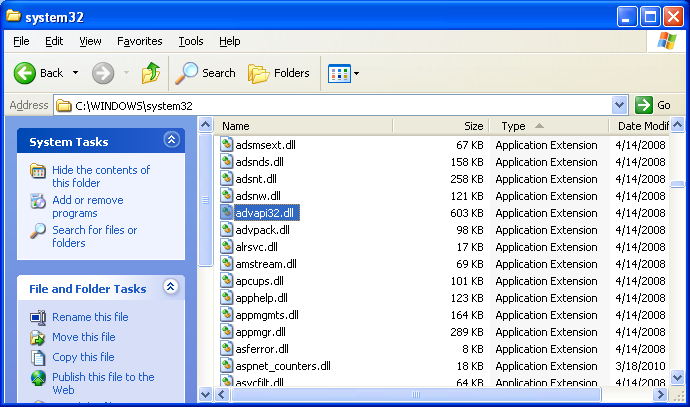Click the 3/18/2010 date cell
This screenshot has height=407, width=690.
pos(640,366)
